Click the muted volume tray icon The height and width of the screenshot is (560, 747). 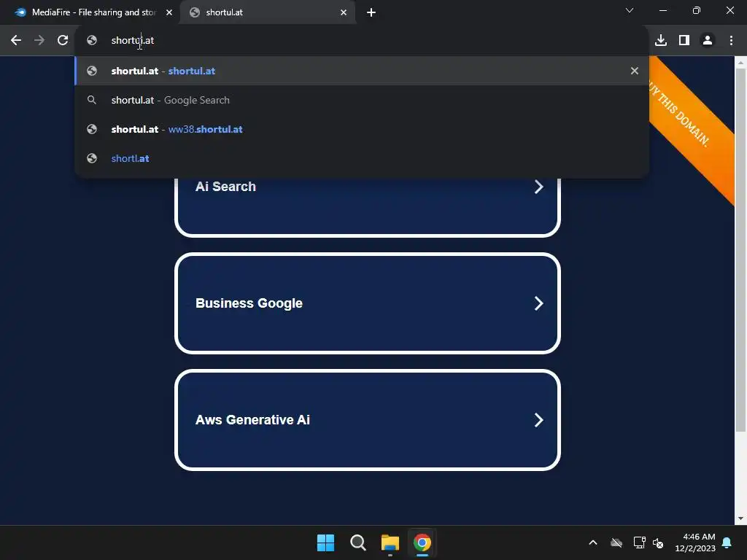click(659, 542)
